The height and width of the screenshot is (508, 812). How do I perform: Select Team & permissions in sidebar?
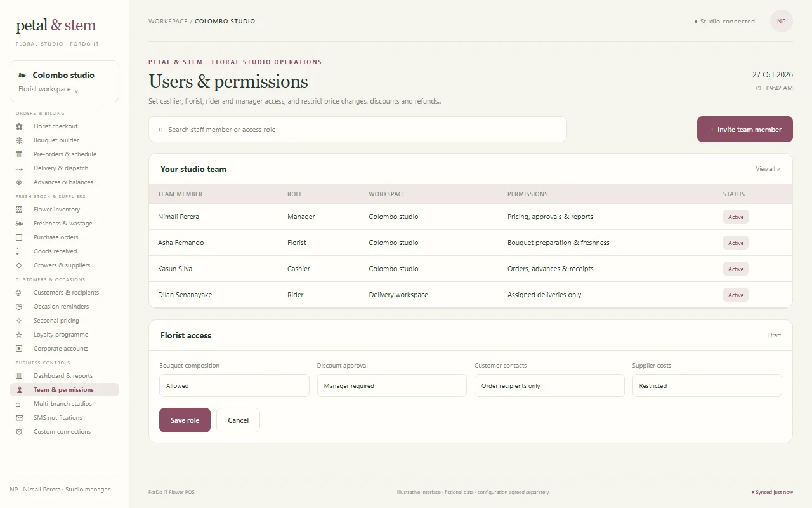(64, 390)
